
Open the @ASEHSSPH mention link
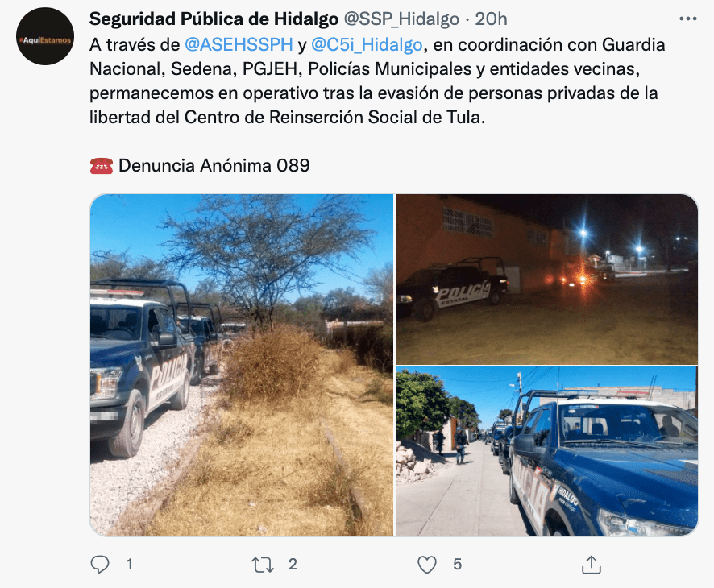tap(239, 44)
